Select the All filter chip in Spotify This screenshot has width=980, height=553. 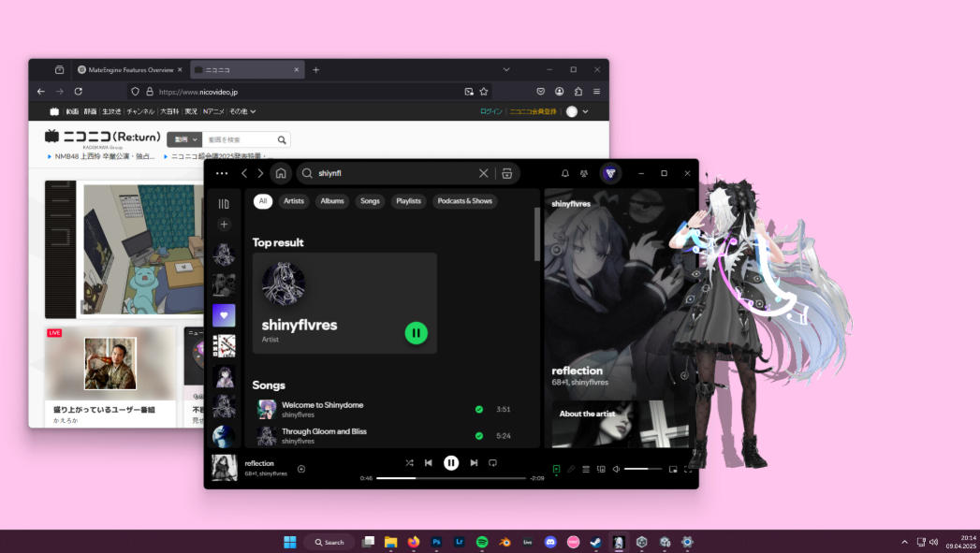262,201
